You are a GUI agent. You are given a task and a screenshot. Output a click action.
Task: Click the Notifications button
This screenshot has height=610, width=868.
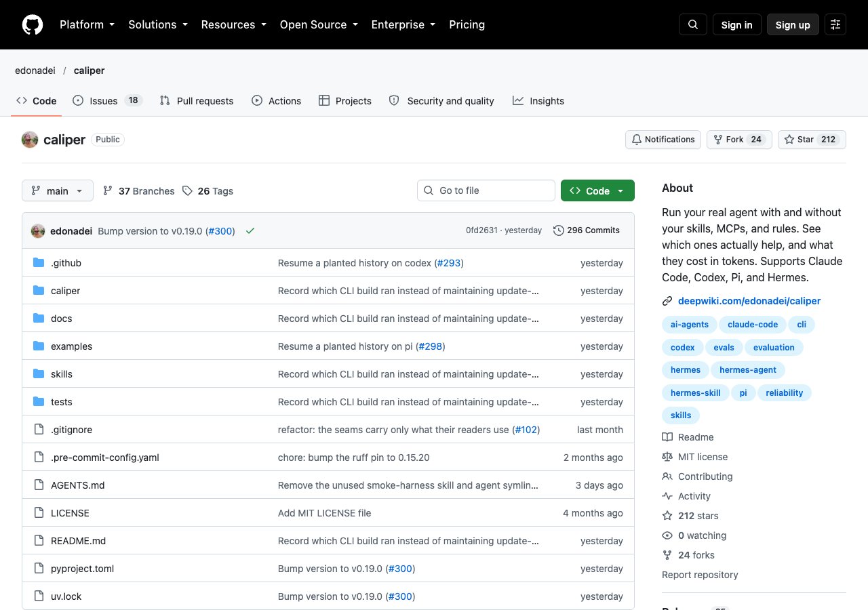(663, 140)
